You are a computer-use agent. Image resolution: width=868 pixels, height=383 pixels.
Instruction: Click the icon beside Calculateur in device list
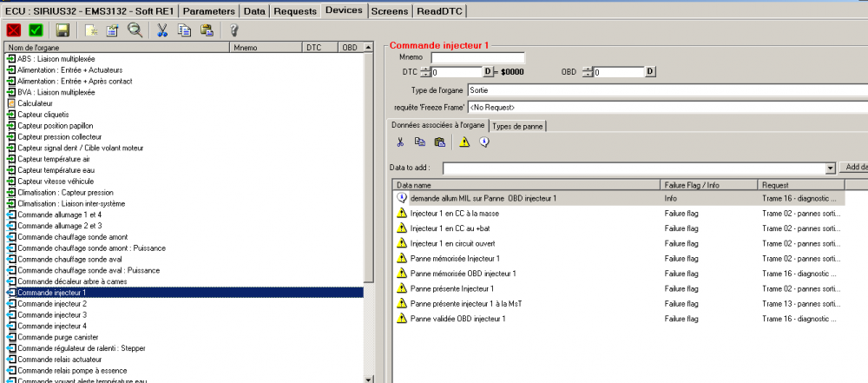11,103
